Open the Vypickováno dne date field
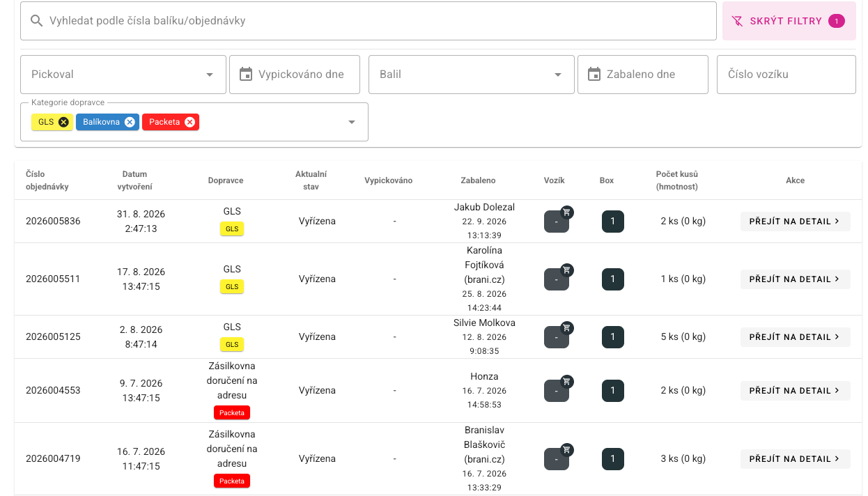This screenshot has width=868, height=496. 295,75
